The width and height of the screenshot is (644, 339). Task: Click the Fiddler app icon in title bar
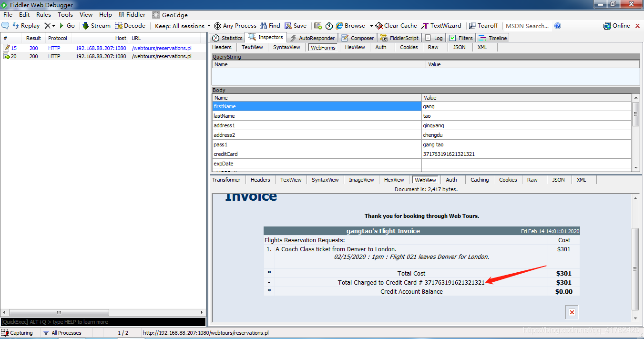[x=5, y=5]
